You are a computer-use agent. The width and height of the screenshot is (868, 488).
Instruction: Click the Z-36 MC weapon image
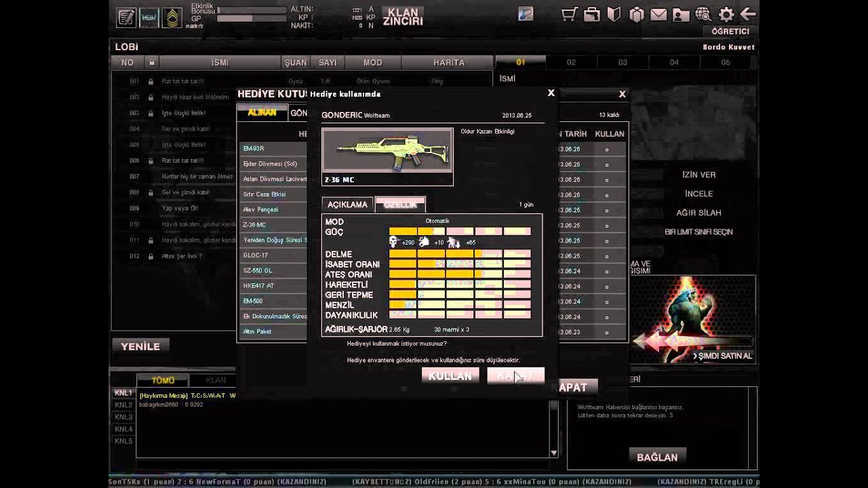pyautogui.click(x=387, y=151)
